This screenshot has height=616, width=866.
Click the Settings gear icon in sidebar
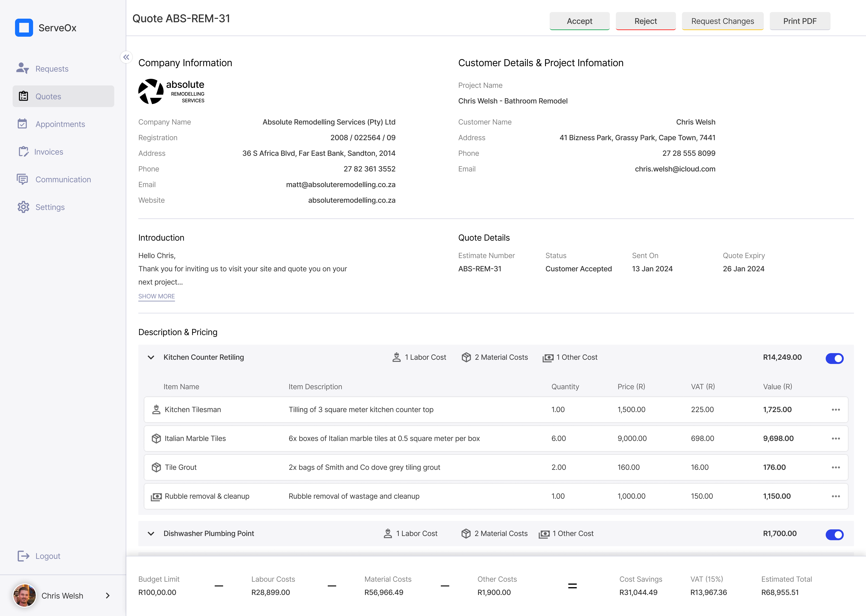click(23, 207)
